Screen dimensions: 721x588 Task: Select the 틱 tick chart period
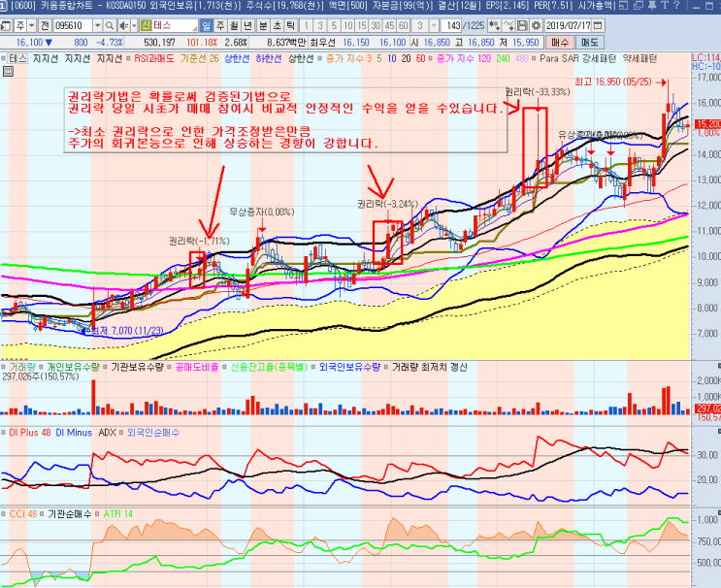pyautogui.click(x=290, y=25)
